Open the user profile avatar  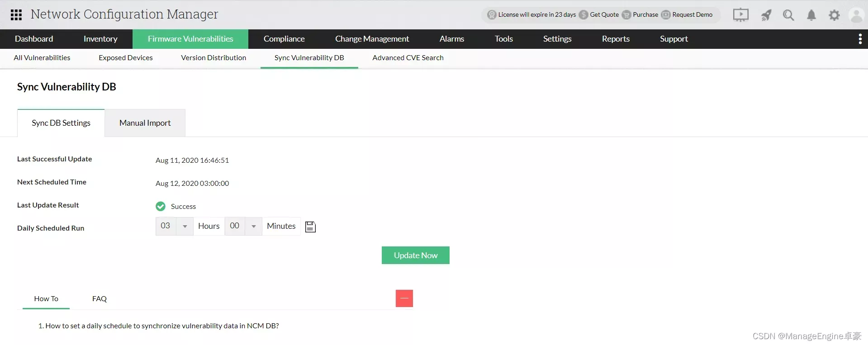coord(856,15)
